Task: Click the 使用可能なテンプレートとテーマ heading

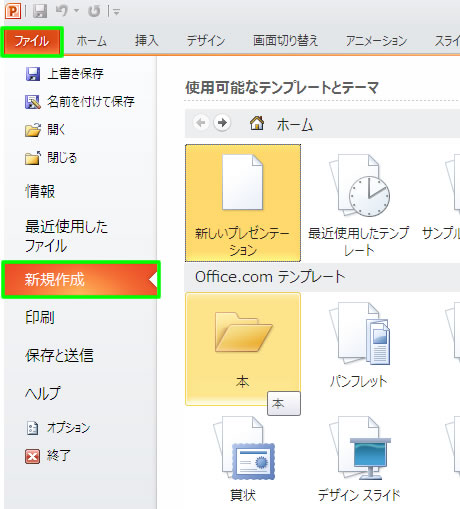Action: pyautogui.click(x=282, y=88)
